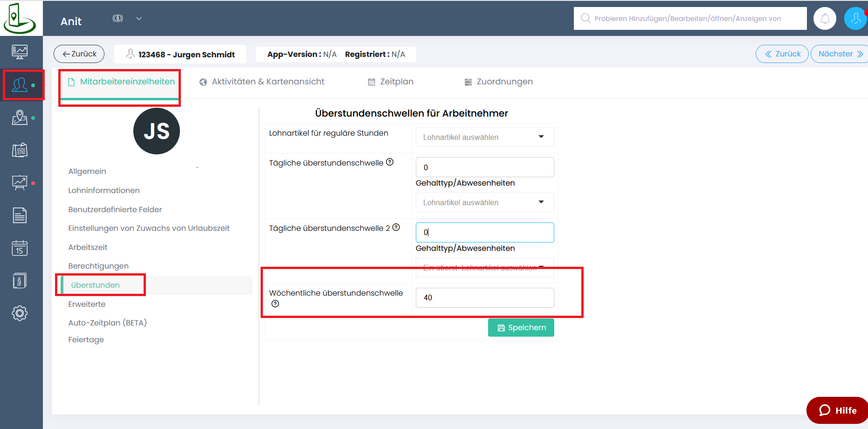Screen dimensions: 868x429
Task: Open the user profile avatar icon
Action: 855,19
